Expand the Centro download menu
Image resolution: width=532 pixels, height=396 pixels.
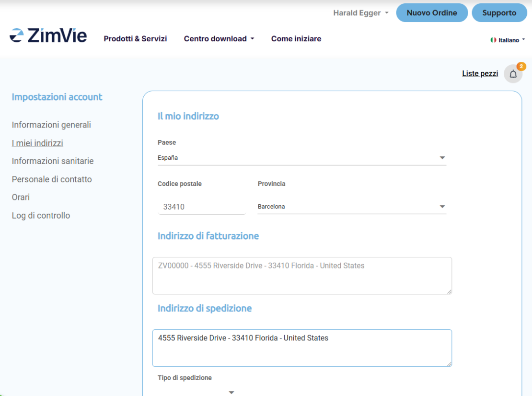pyautogui.click(x=219, y=39)
